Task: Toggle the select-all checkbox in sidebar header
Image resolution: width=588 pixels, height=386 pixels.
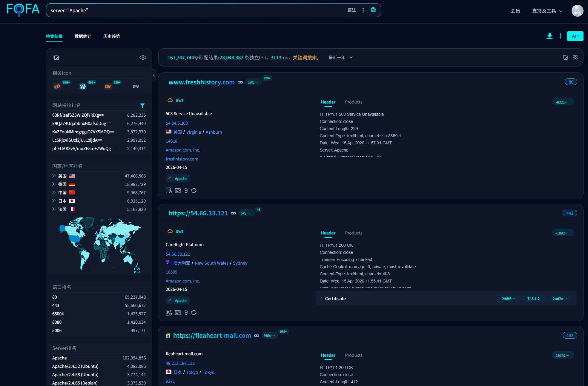Action: tap(56, 58)
